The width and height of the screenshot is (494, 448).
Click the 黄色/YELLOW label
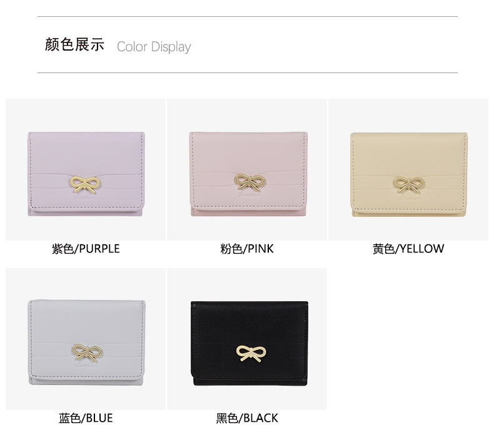click(408, 249)
